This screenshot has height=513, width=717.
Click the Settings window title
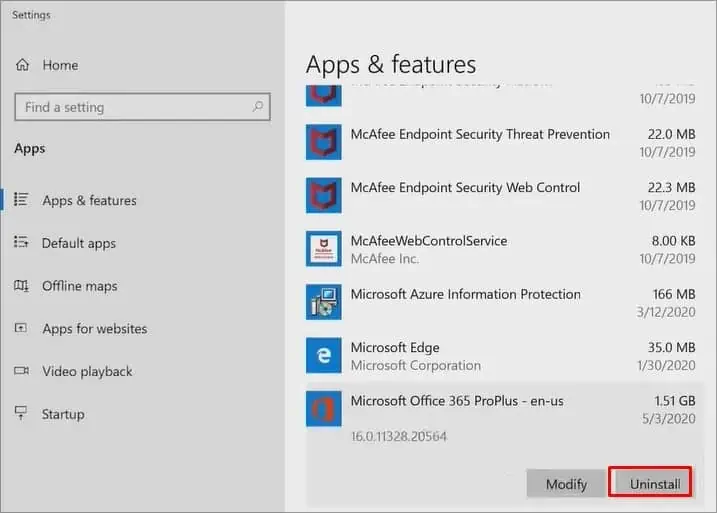tap(31, 15)
